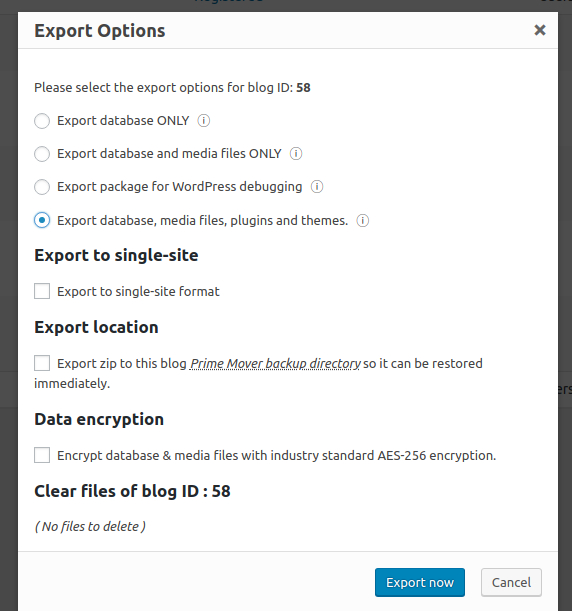The image size is (572, 611).
Task: Click the Export to single-site format label
Action: point(138,291)
